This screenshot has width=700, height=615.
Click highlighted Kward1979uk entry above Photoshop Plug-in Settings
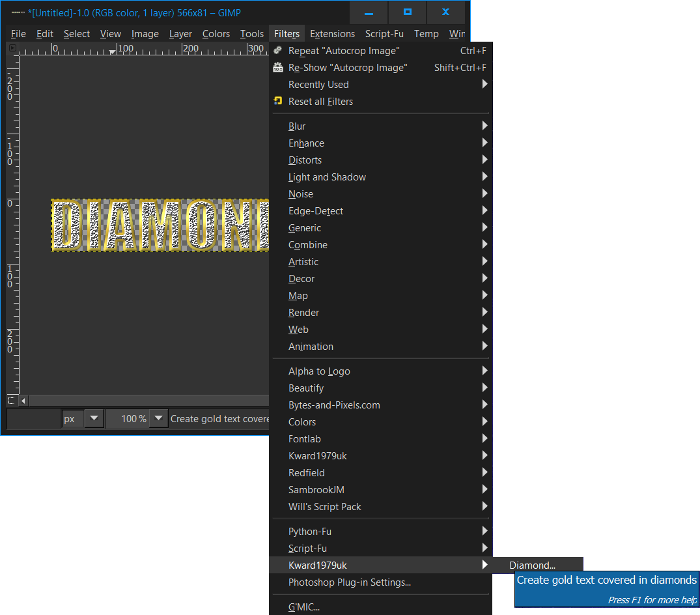point(380,565)
